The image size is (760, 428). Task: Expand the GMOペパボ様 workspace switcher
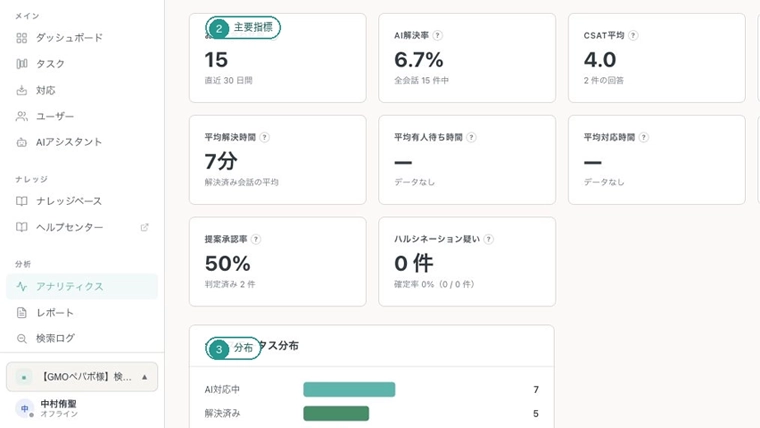[x=82, y=377]
